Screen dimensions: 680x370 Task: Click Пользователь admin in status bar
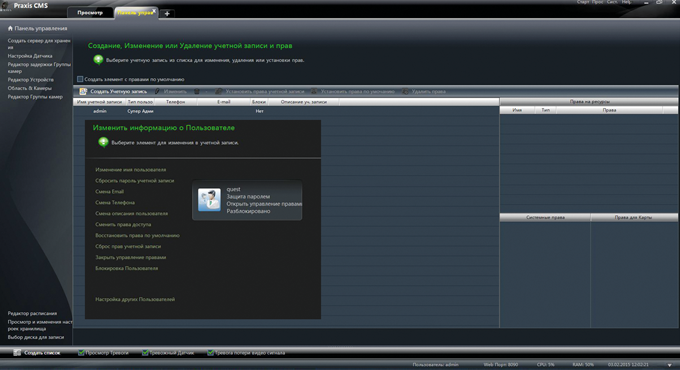(x=435, y=365)
